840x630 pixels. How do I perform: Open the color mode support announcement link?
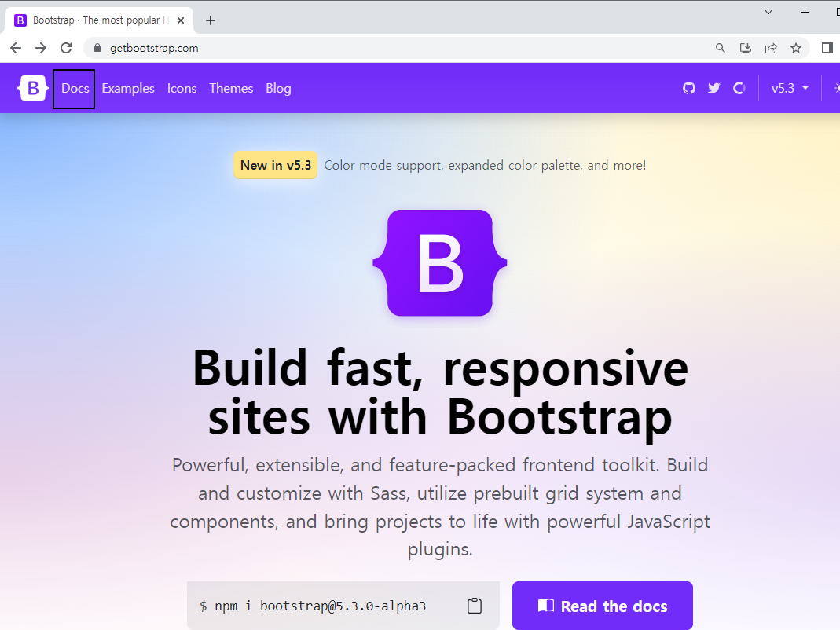pyautogui.click(x=485, y=165)
